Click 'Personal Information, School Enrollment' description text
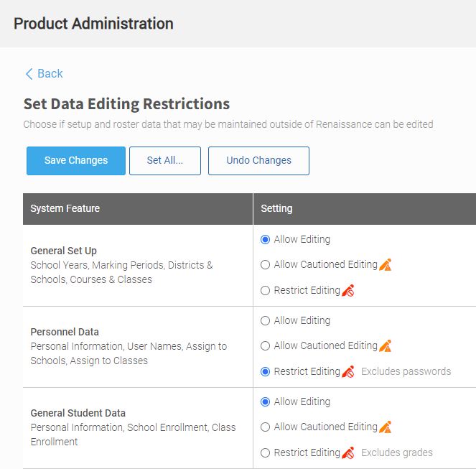476x469 pixels. coord(133,435)
